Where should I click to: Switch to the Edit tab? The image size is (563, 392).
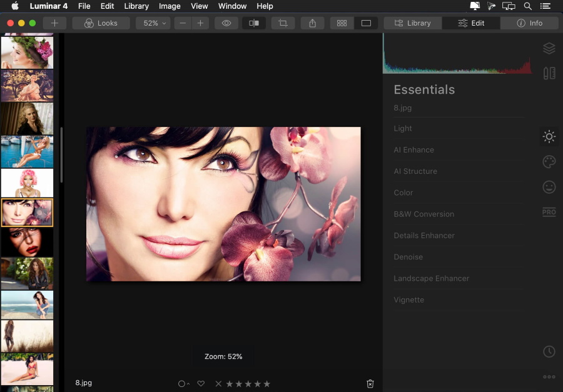(471, 23)
